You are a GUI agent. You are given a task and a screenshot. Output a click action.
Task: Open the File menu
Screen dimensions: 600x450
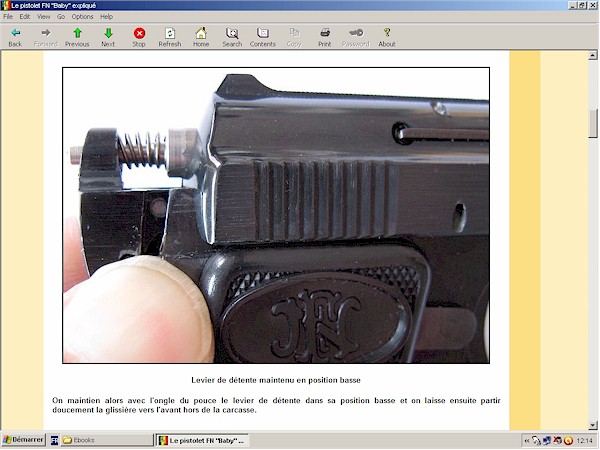tap(8, 16)
